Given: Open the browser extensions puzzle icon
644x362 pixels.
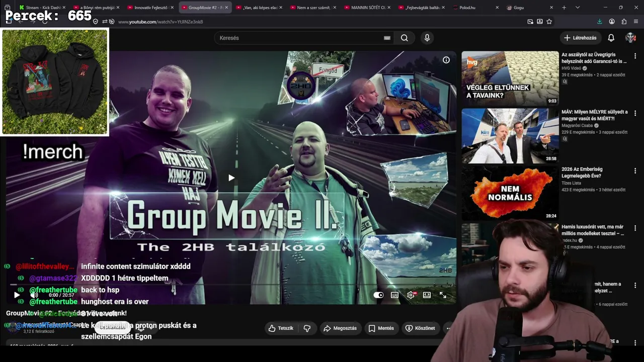Looking at the screenshot, I should click(624, 22).
